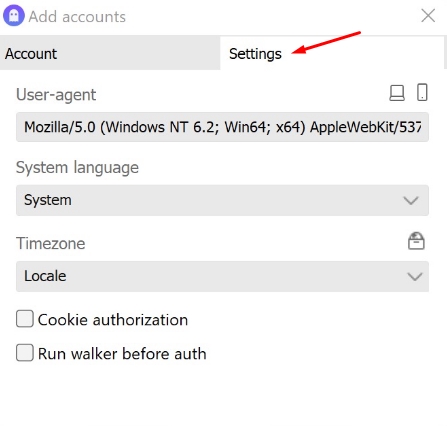Generate a mobile user-agent with phone icon

click(422, 92)
